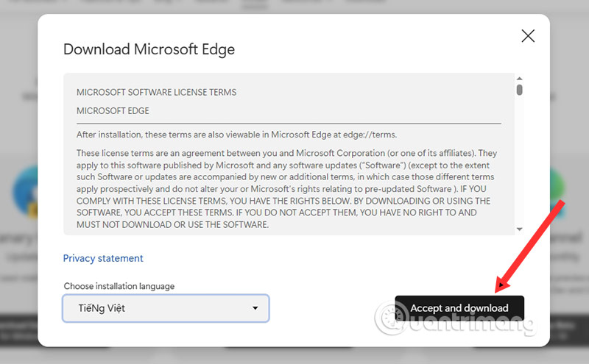Image resolution: width=589 pixels, height=364 pixels.
Task: Close the Download Microsoft Edge dialog
Action: [528, 36]
